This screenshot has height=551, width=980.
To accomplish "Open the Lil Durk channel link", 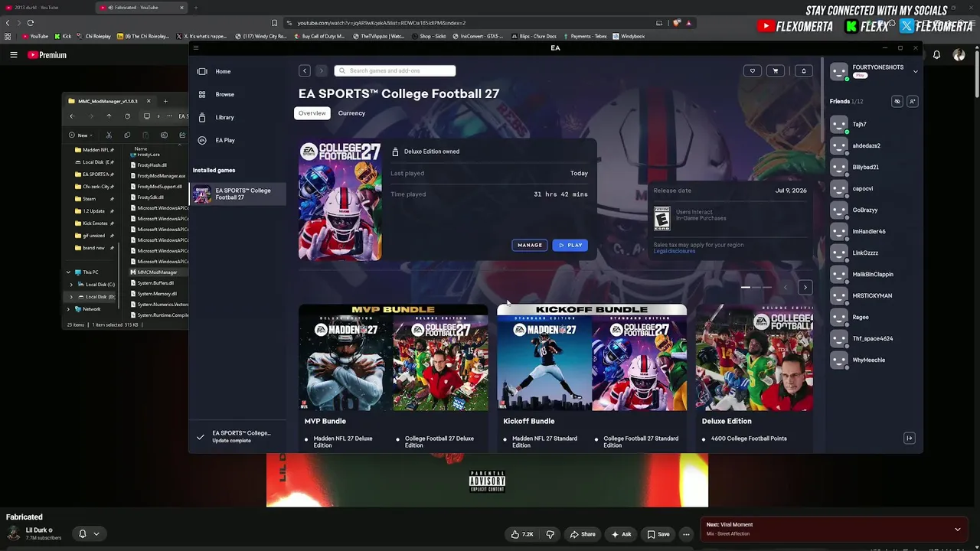I will pos(37,530).
